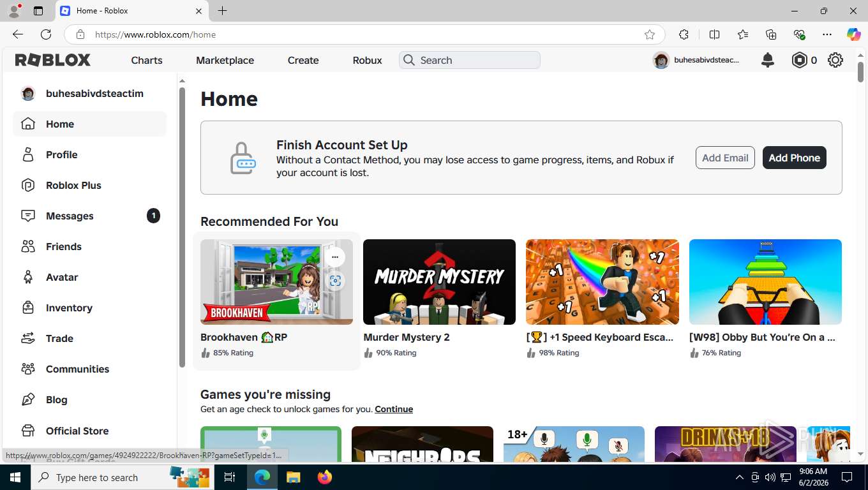Open the Charts tab
This screenshot has width=868, height=490.
147,60
